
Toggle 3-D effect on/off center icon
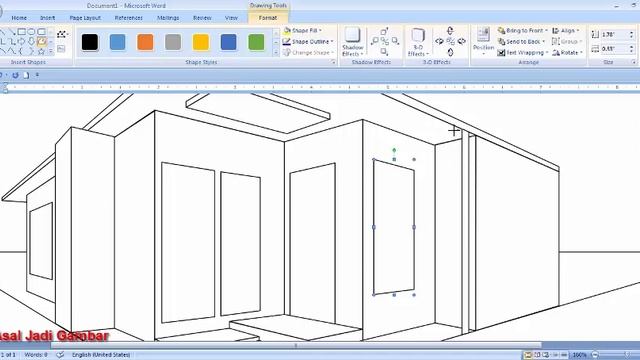[451, 41]
